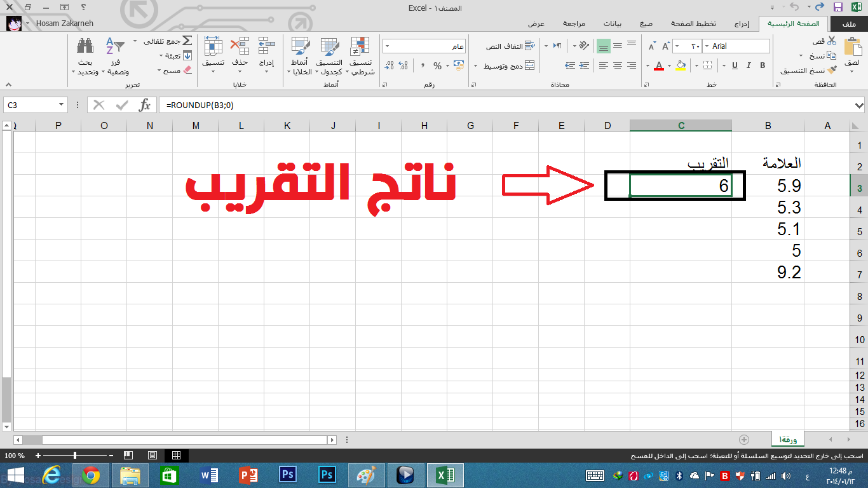The width and height of the screenshot is (868, 488).
Task: Expand the formula bar
Action: [859, 105]
